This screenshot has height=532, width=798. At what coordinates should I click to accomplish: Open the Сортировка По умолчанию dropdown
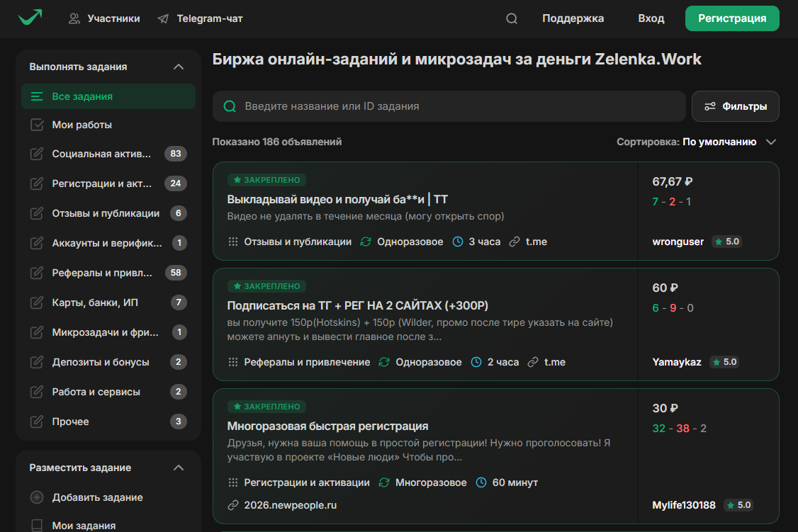coord(697,142)
